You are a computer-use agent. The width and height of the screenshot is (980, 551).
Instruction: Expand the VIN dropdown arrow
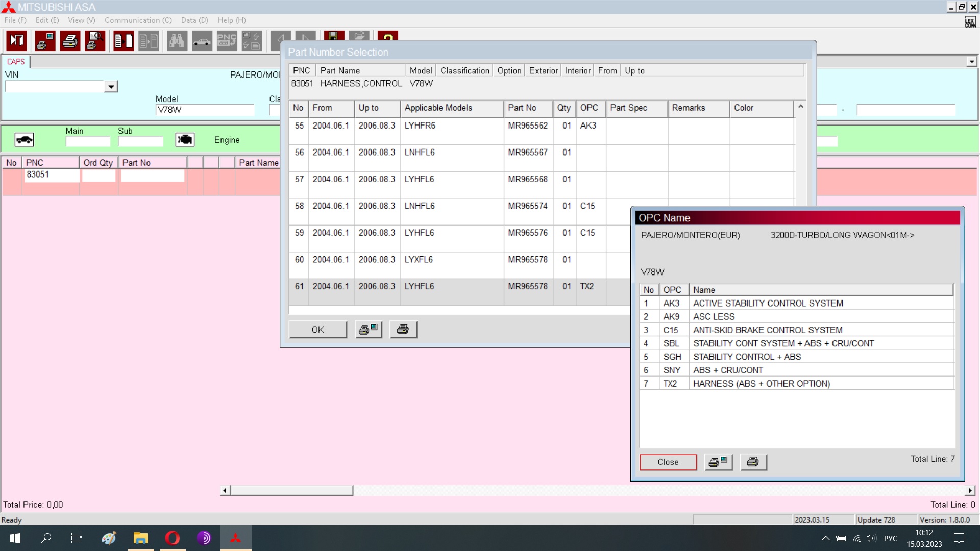(x=111, y=87)
